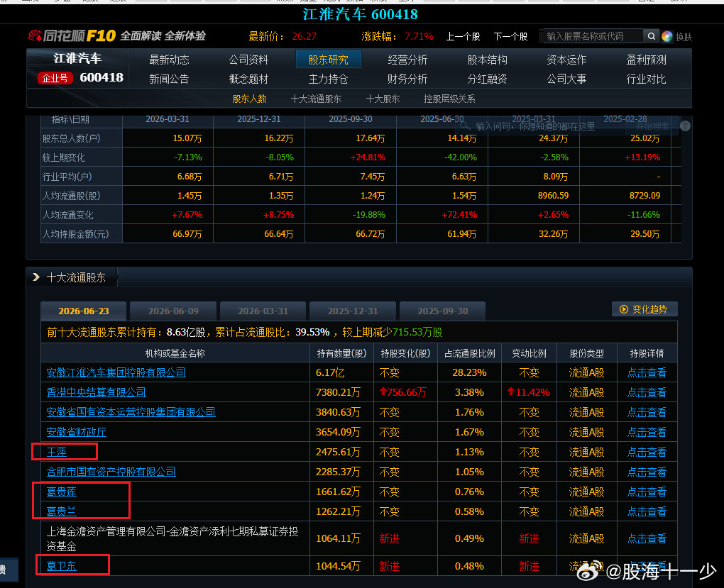Image resolution: width=724 pixels, height=588 pixels.
Task: Expand the 十大流通股东 section chevron
Action: click(x=36, y=277)
